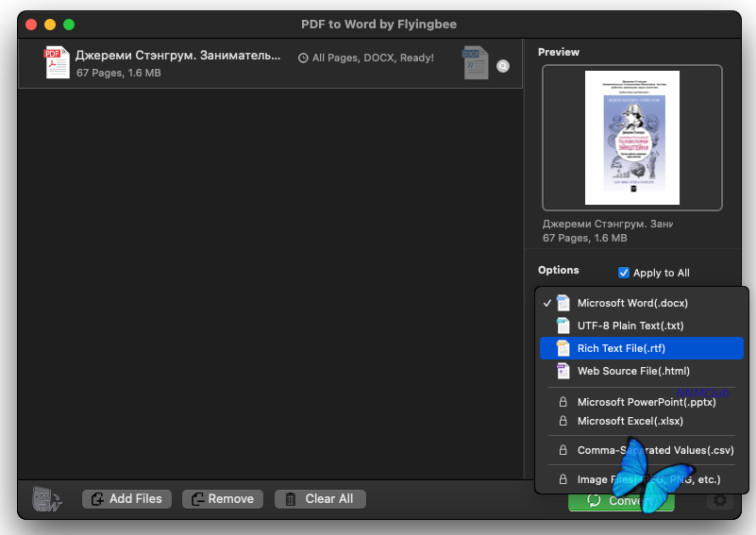Choose Rich Text File(.rtf) format
Screen dimensions: 756x535
[642, 348]
